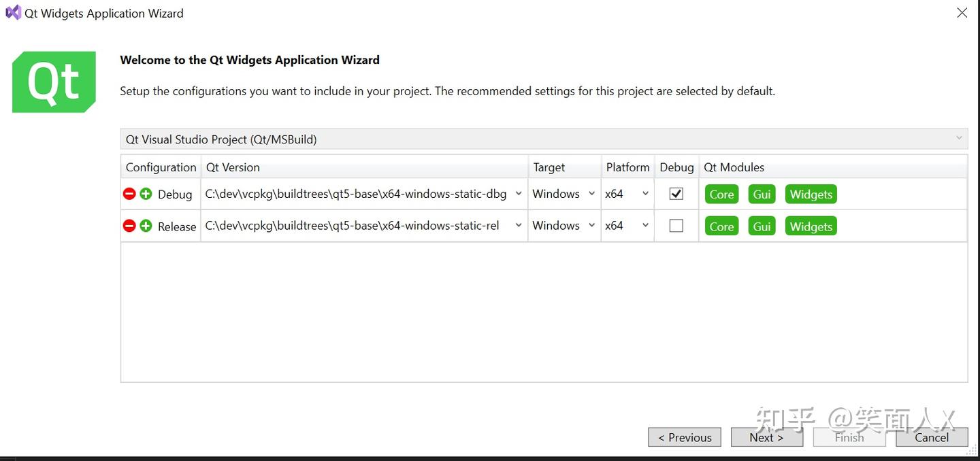Click the Next button
The height and width of the screenshot is (461, 980).
coord(766,437)
